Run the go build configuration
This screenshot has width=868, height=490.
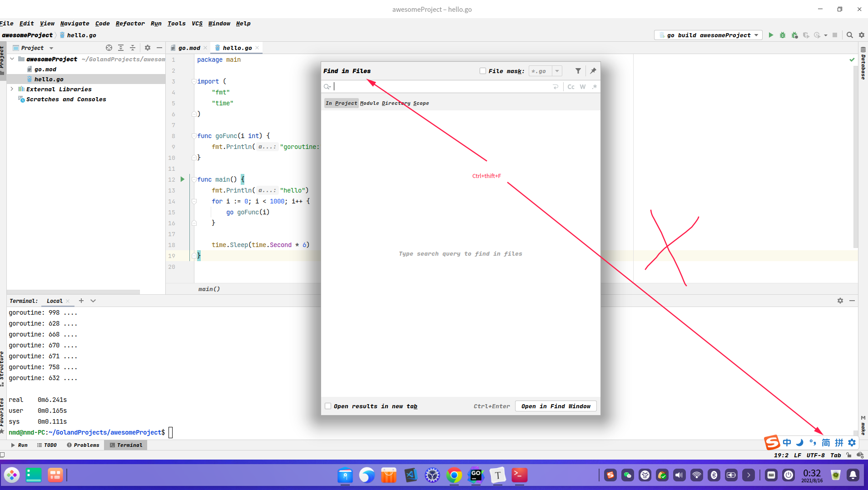coord(771,35)
